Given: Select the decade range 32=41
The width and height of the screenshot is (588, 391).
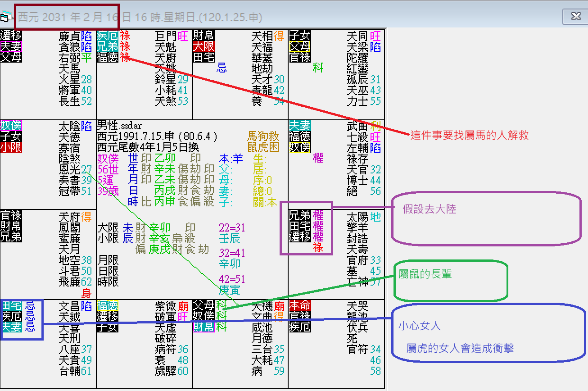Looking at the screenshot, I should 232,253.
